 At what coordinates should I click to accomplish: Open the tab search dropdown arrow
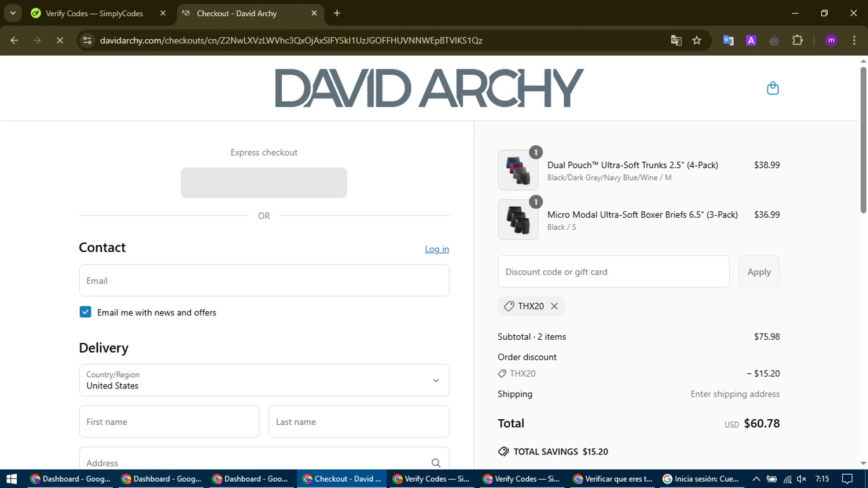[13, 13]
